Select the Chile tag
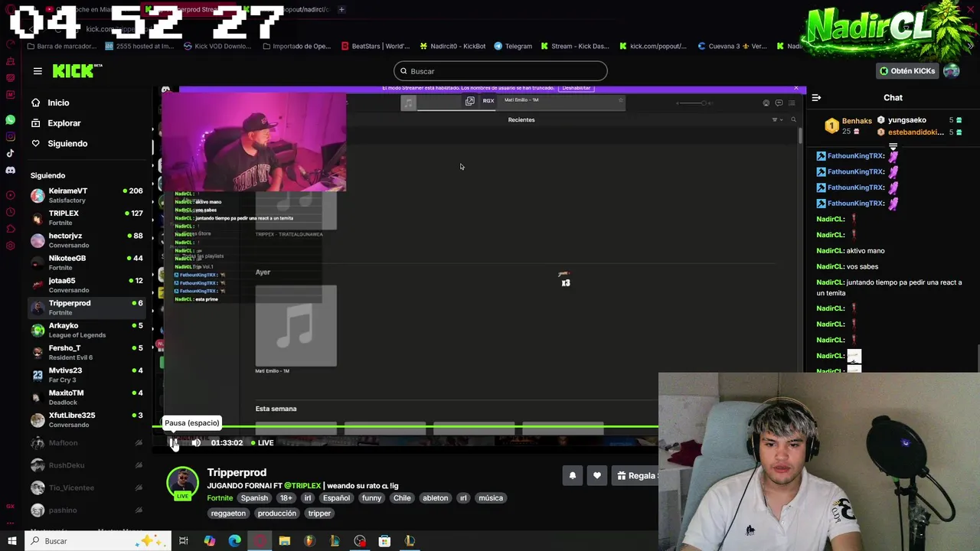This screenshot has height=551, width=980. click(402, 498)
